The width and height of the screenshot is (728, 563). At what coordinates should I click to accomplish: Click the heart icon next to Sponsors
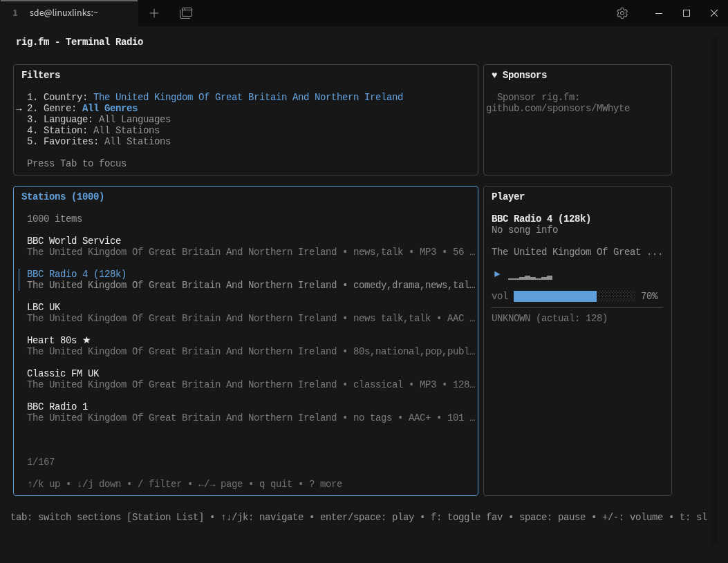tap(494, 75)
